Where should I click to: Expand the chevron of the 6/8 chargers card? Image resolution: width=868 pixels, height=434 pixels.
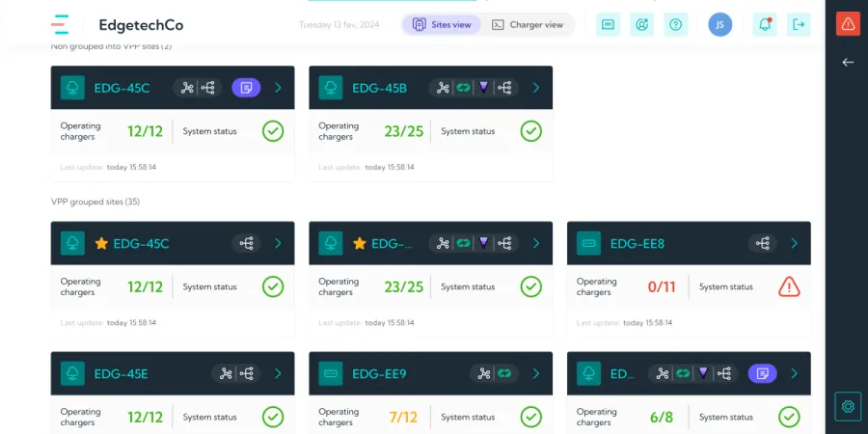(x=794, y=373)
